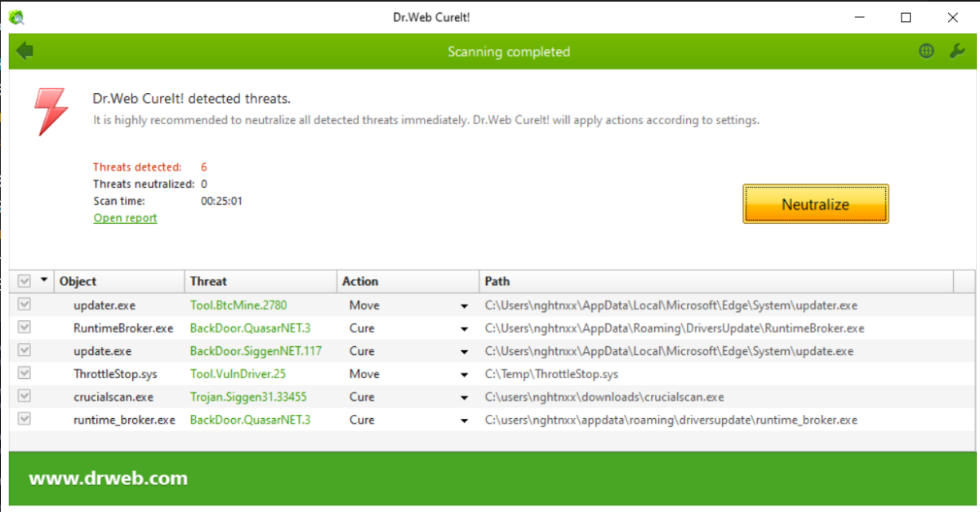
Task: Click the scan time value 00:25:01
Action: coord(221,201)
